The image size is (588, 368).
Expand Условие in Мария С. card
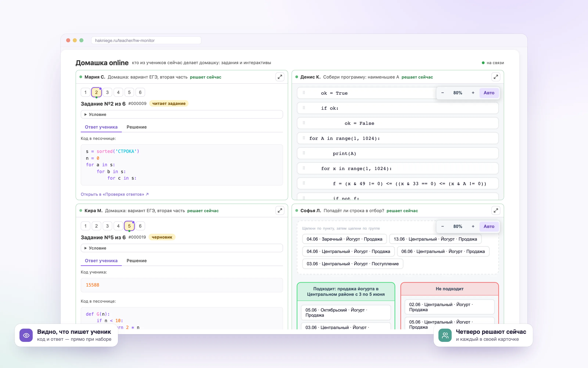click(182, 114)
